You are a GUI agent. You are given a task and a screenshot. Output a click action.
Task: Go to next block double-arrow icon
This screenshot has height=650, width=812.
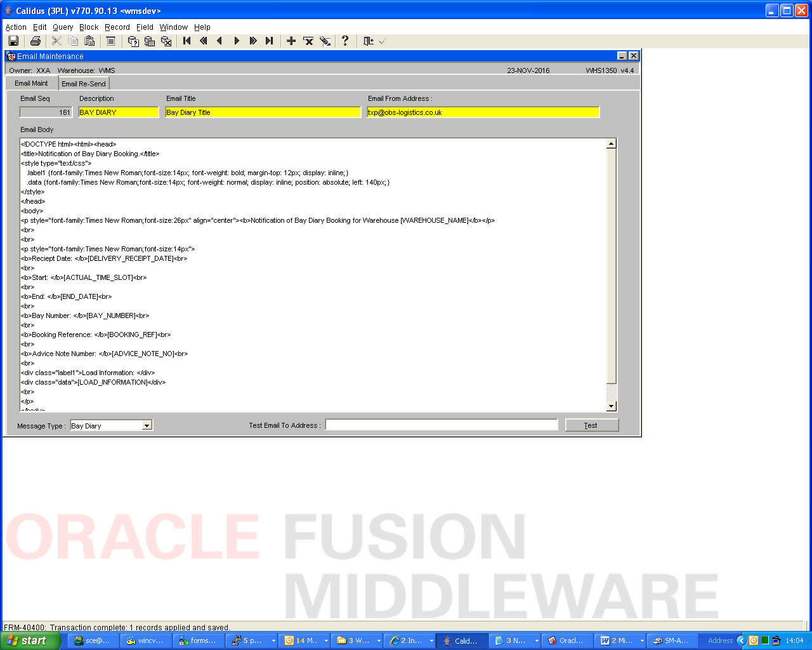[253, 41]
